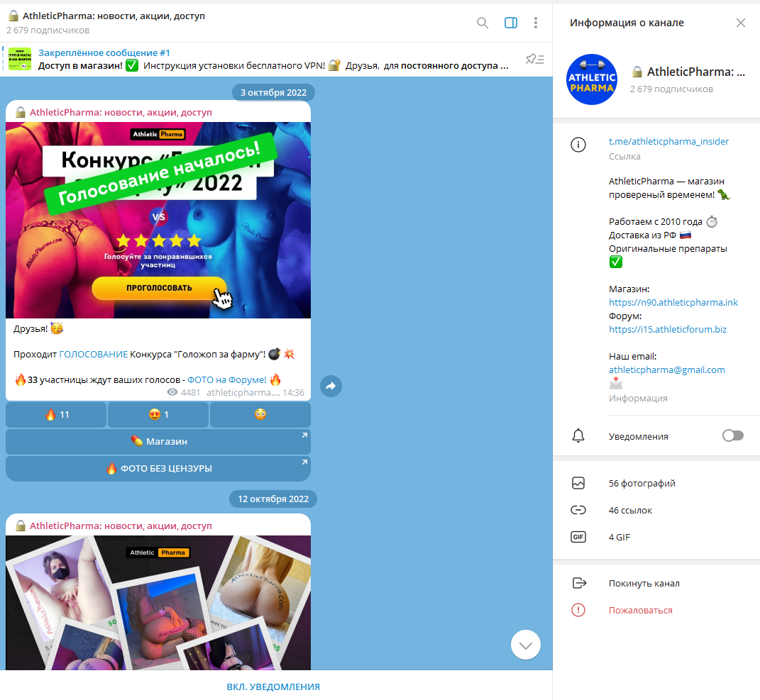Open the three-dot more options menu
The width and height of the screenshot is (760, 700).
(536, 23)
